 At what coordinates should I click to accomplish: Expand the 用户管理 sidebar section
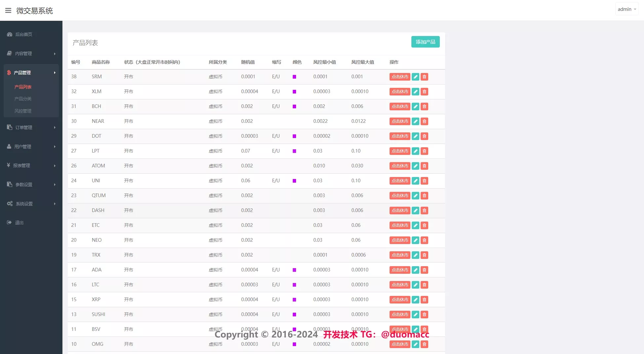coord(31,147)
